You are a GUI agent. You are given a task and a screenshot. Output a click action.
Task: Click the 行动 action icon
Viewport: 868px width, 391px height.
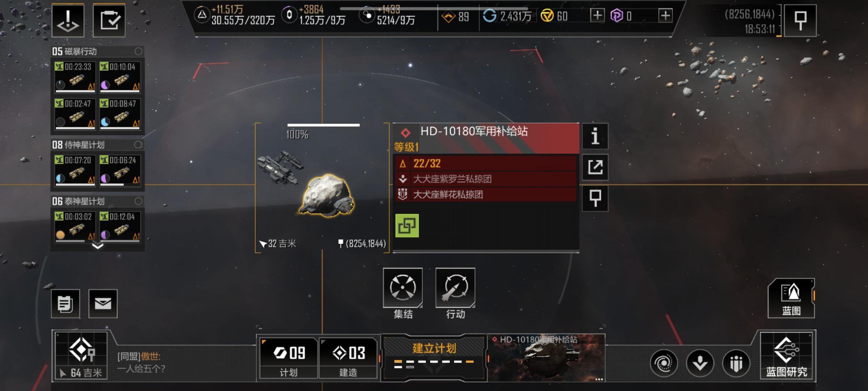tap(455, 288)
